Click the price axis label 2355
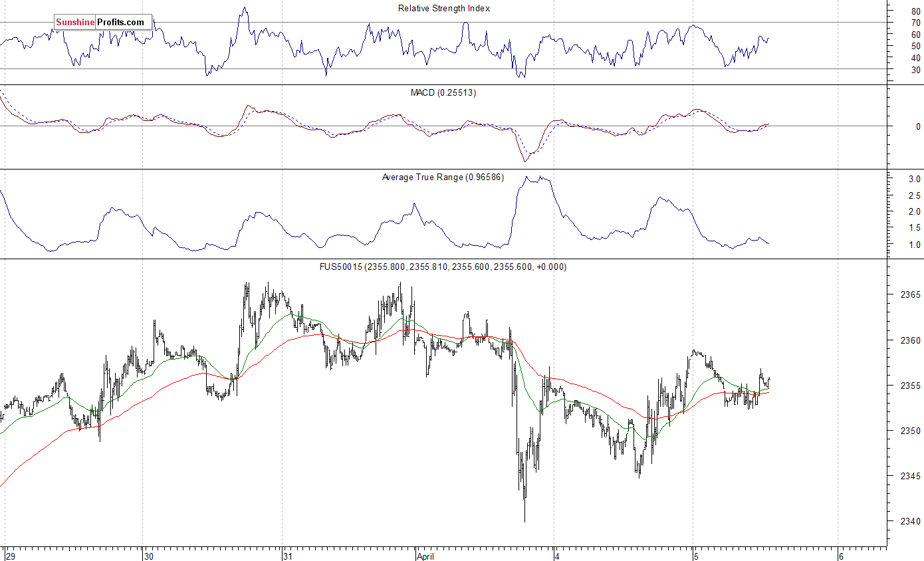Image resolution: width=924 pixels, height=561 pixels. point(910,386)
